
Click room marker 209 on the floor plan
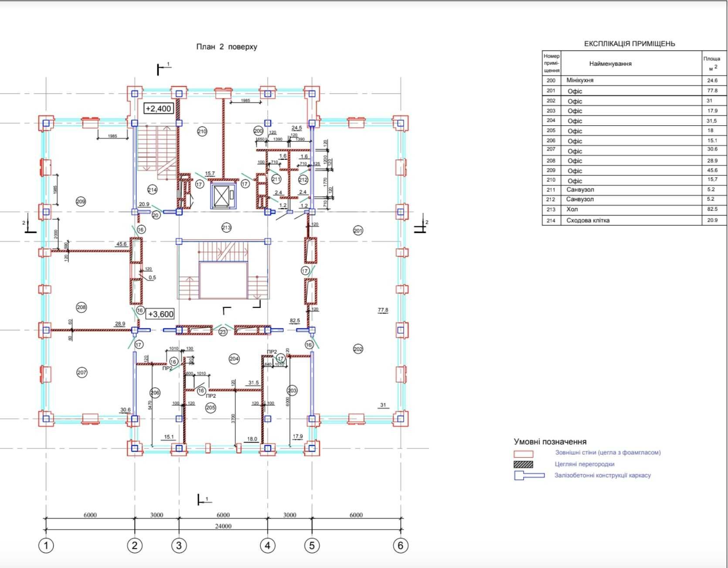[81, 202]
